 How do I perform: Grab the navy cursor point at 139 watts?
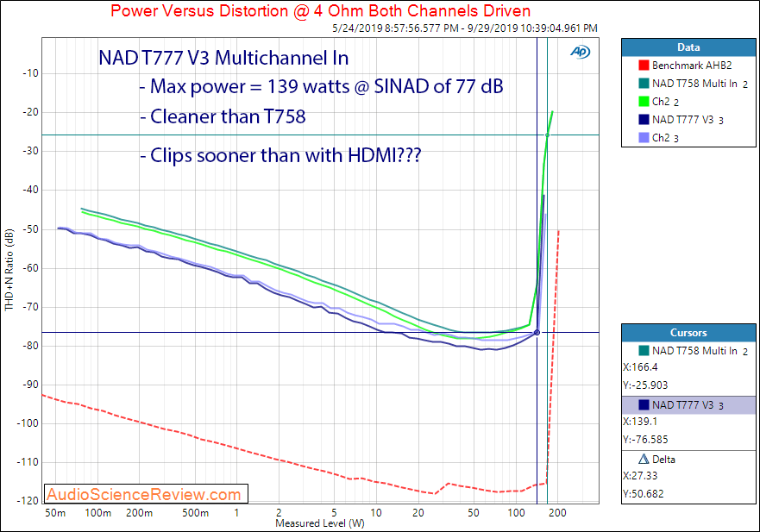537,332
